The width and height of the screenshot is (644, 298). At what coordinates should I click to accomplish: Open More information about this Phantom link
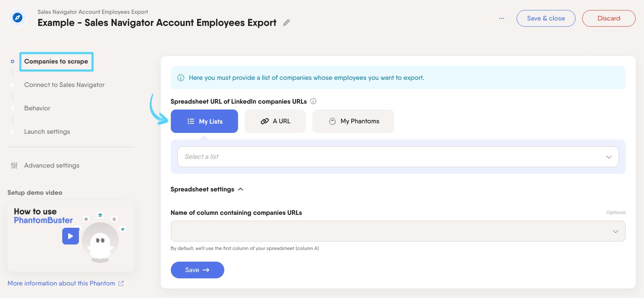click(61, 283)
